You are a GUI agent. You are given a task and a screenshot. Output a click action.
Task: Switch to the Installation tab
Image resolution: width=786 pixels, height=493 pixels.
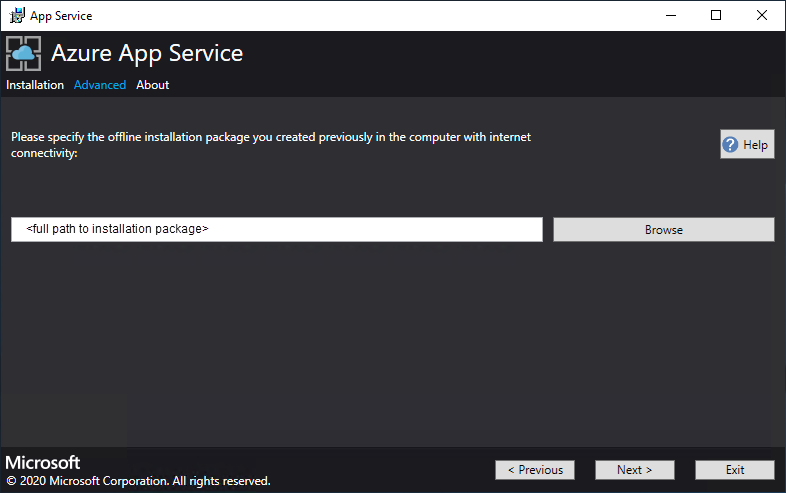[35, 85]
